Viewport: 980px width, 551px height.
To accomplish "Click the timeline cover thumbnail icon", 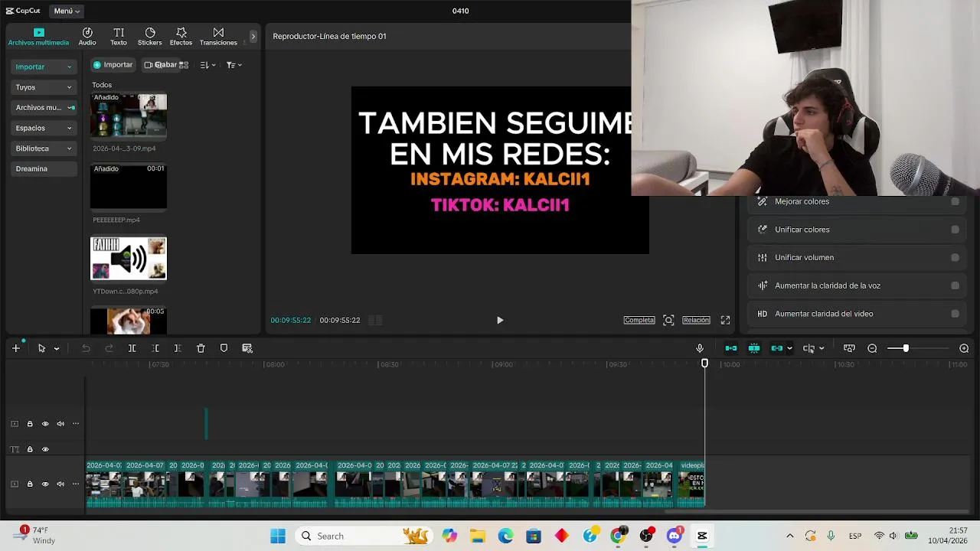I will [x=849, y=348].
